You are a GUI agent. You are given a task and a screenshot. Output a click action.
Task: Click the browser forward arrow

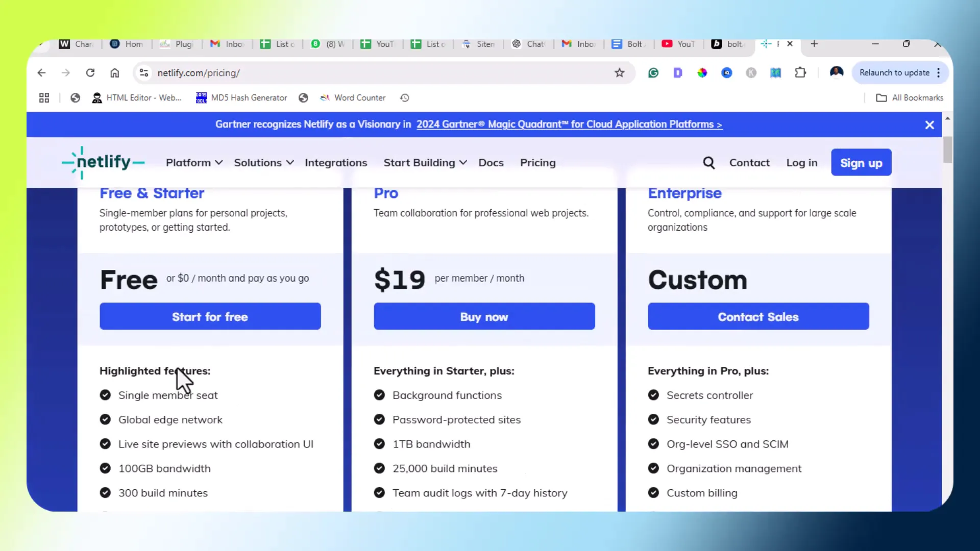click(x=66, y=73)
